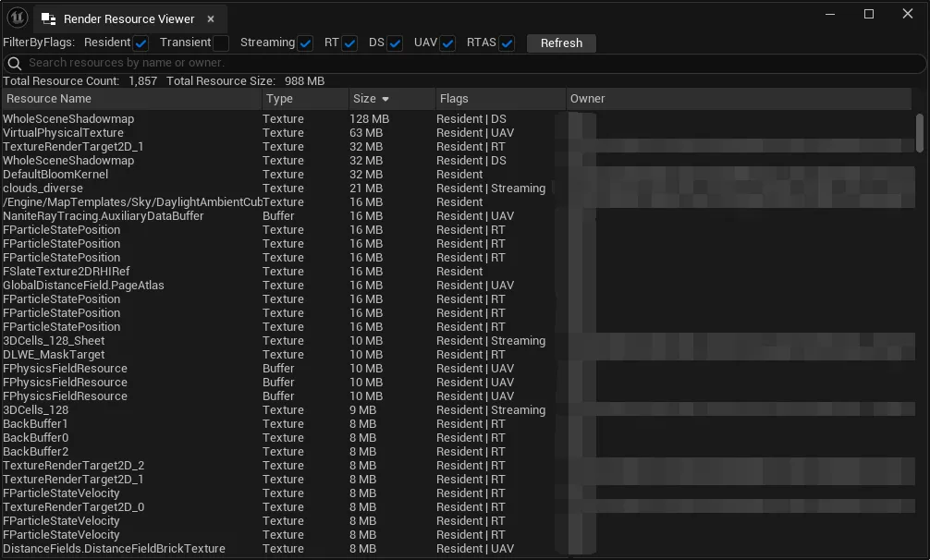Click the Buffer type cell for NaniteRayTracing.AuxiliaryDataBuffer
930x560 pixels.
(x=278, y=215)
